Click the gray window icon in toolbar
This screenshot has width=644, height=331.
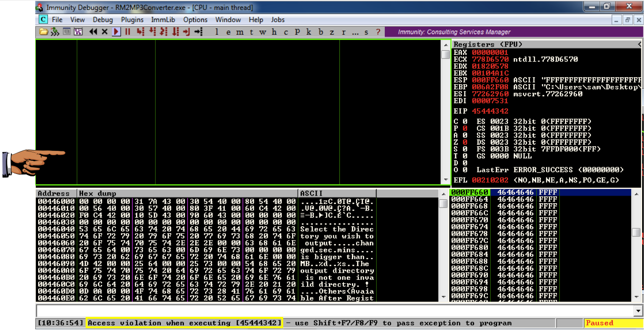coord(67,32)
